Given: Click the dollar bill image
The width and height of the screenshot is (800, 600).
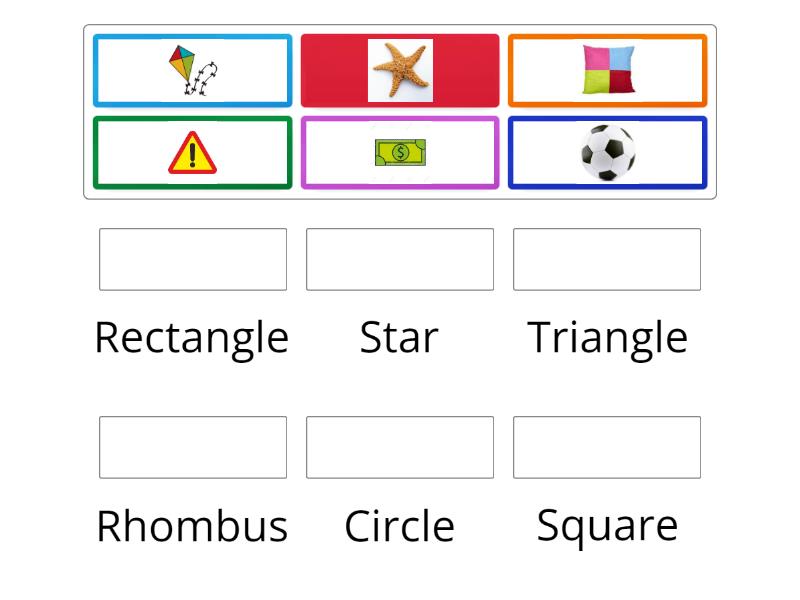Looking at the screenshot, I should pos(400,153).
